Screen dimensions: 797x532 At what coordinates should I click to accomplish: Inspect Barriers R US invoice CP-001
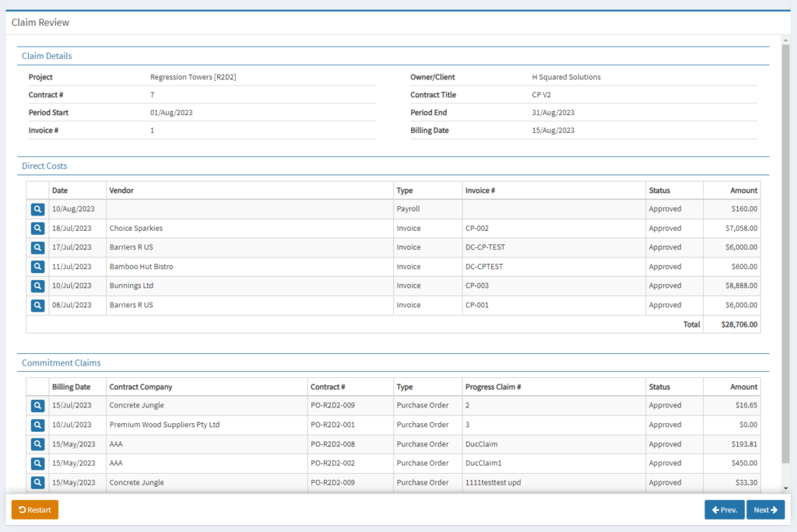pyautogui.click(x=37, y=305)
